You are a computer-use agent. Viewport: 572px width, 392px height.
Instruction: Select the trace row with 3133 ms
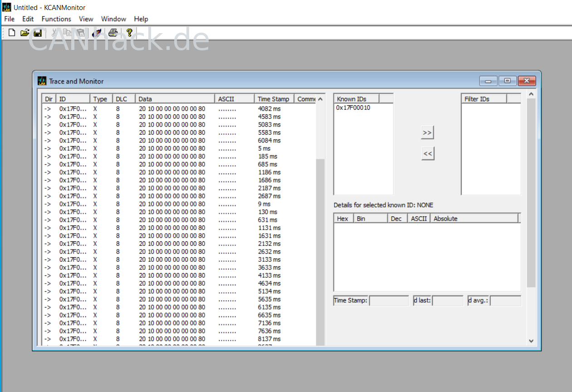pyautogui.click(x=179, y=260)
